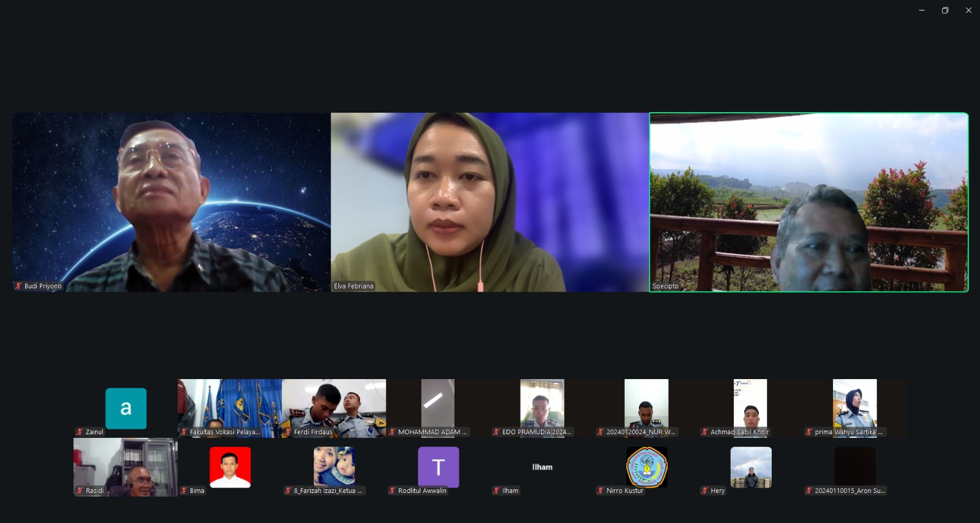The image size is (980, 523).
Task: Click Bima's red-background profile photo
Action: coord(230,467)
